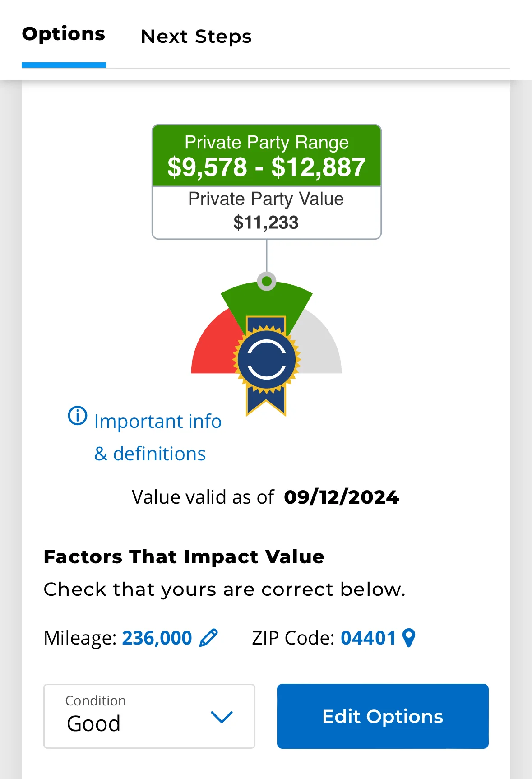Click the 236,000 mileage value
Screen dimensions: 532x779
point(157,638)
